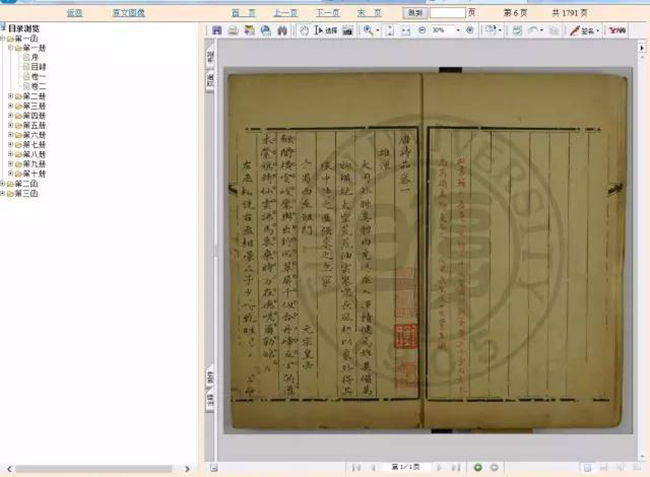Screen dimensions: 650x477
Task: Click the binoculars search icon
Action: pyautogui.click(x=282, y=30)
